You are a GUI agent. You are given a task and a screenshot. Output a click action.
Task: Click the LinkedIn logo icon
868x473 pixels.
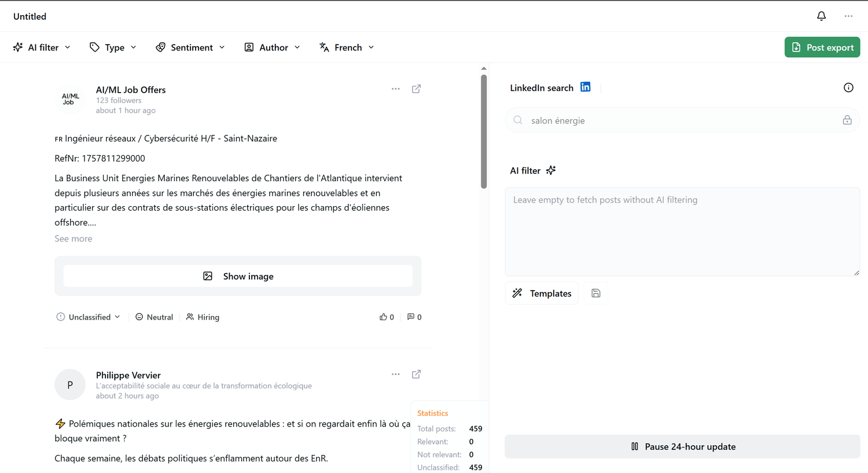coord(586,87)
